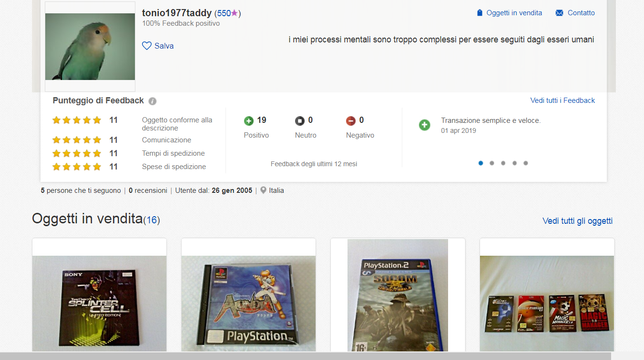Click the parrot profile picture

point(90,47)
